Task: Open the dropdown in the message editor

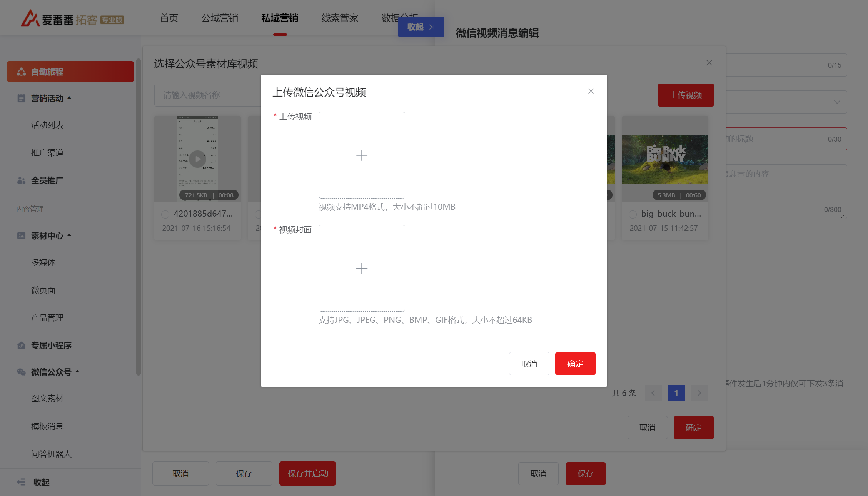Action: [786, 102]
